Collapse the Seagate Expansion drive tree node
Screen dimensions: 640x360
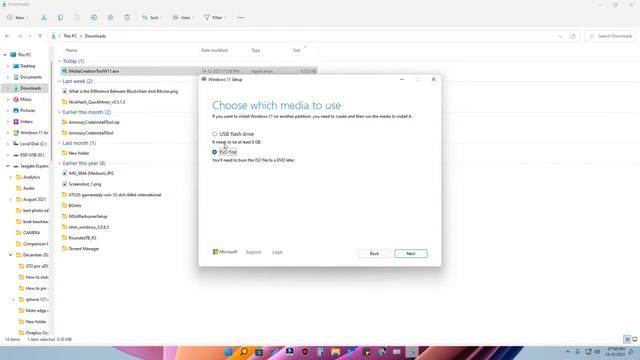click(8, 166)
